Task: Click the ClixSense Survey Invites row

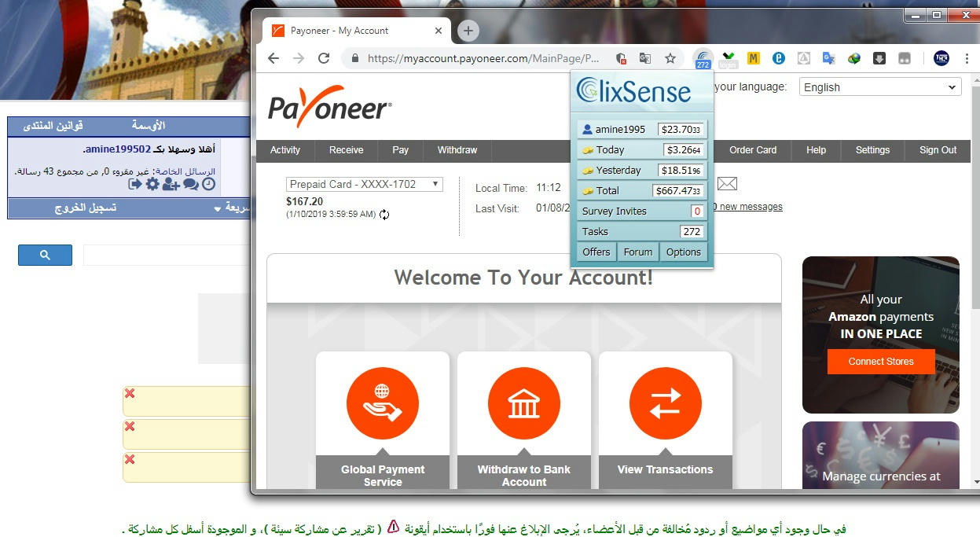Action: tap(642, 211)
